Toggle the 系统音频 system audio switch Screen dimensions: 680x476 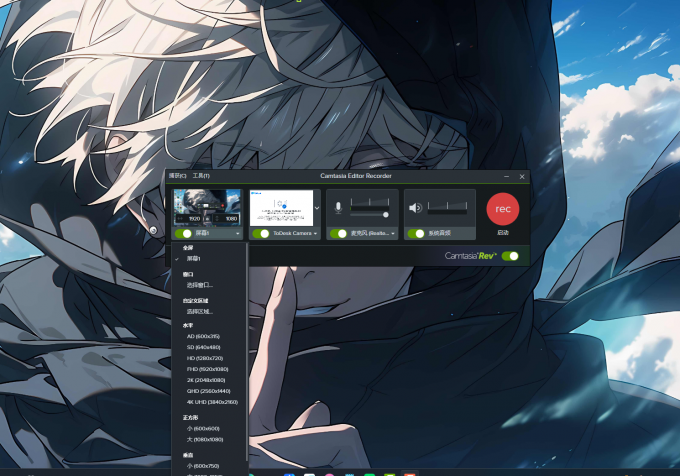point(416,234)
